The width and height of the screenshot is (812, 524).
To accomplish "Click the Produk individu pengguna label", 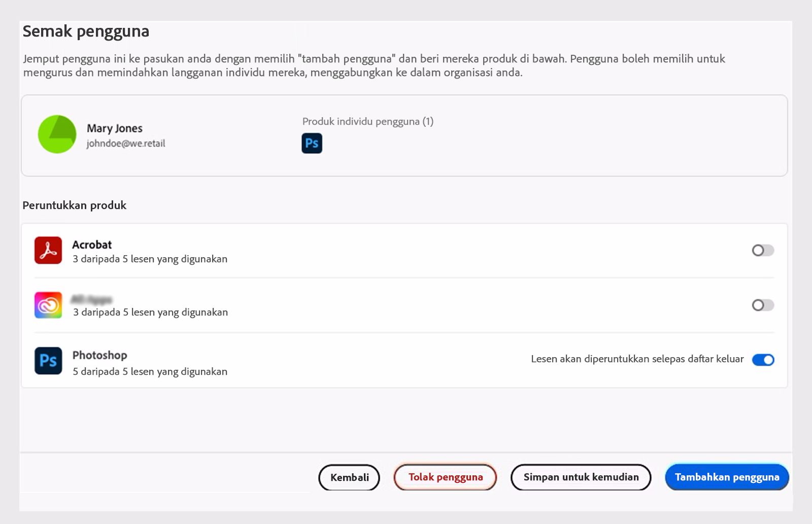I will coord(367,122).
